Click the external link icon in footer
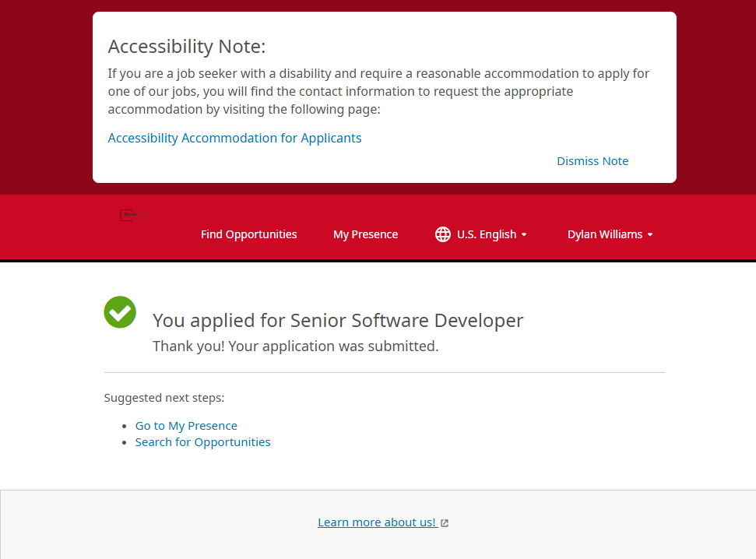This screenshot has height=559, width=756. tap(445, 523)
